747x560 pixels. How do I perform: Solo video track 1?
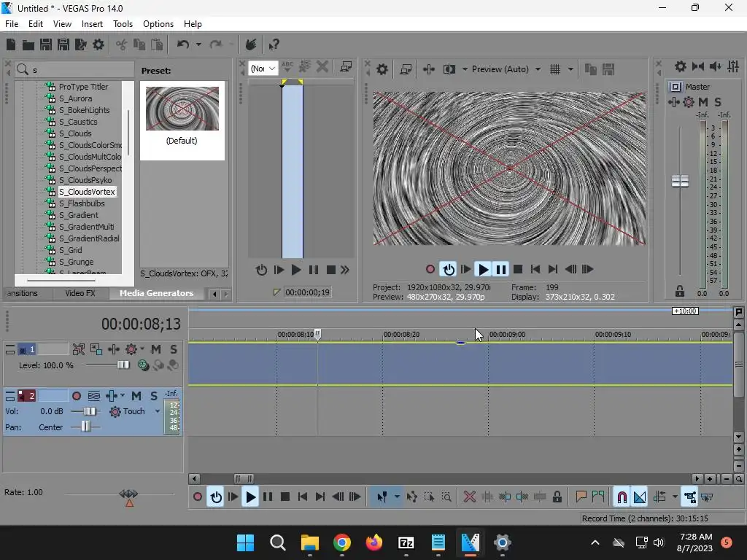coord(174,349)
